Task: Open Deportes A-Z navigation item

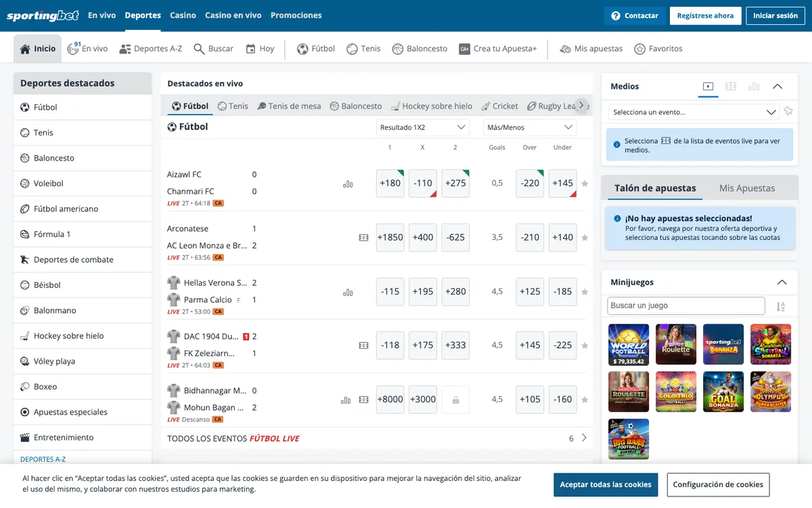Action: tap(151, 49)
